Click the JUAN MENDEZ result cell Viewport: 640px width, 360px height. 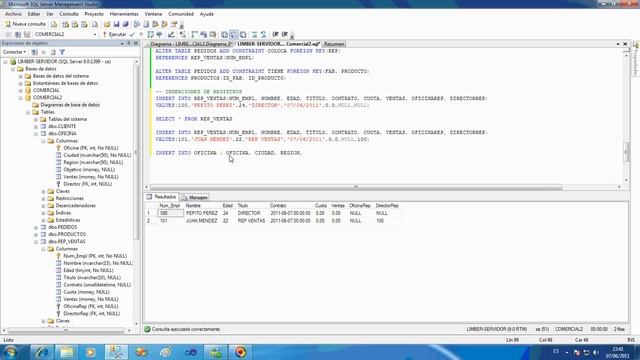[x=202, y=221]
